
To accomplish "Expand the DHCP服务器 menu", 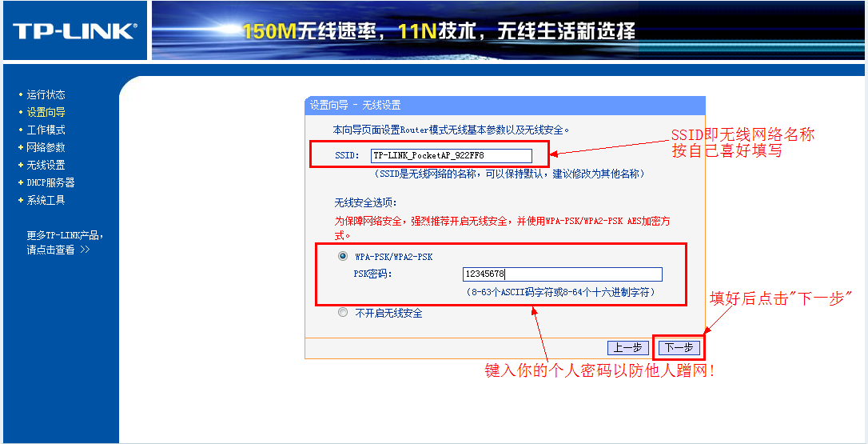I will click(x=50, y=182).
